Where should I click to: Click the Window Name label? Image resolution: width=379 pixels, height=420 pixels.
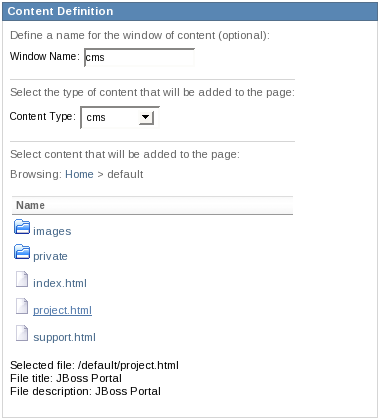tap(45, 56)
